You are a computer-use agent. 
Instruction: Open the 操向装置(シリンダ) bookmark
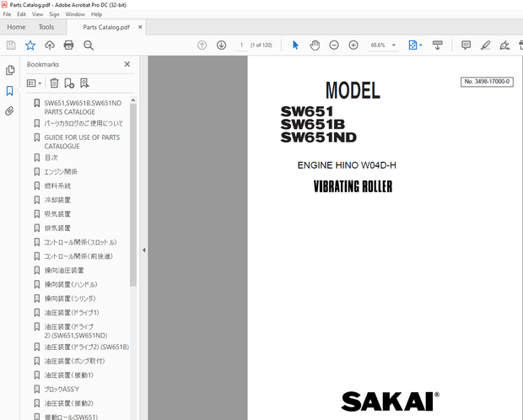point(70,299)
